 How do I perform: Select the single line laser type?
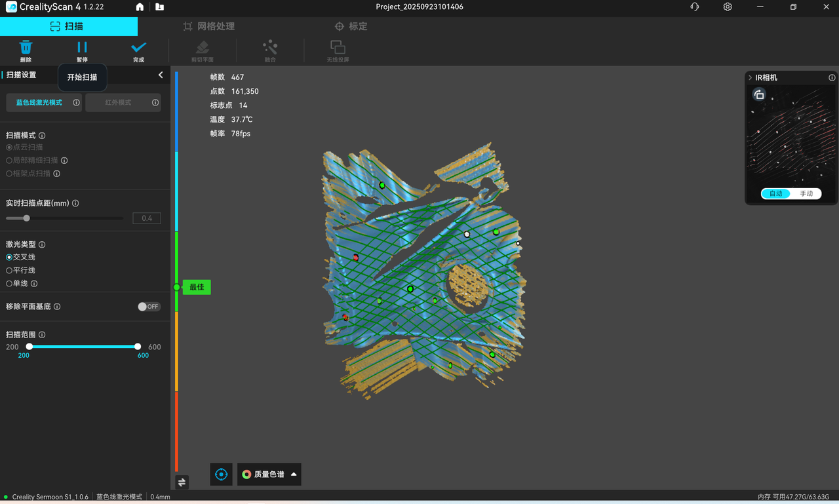[9, 284]
